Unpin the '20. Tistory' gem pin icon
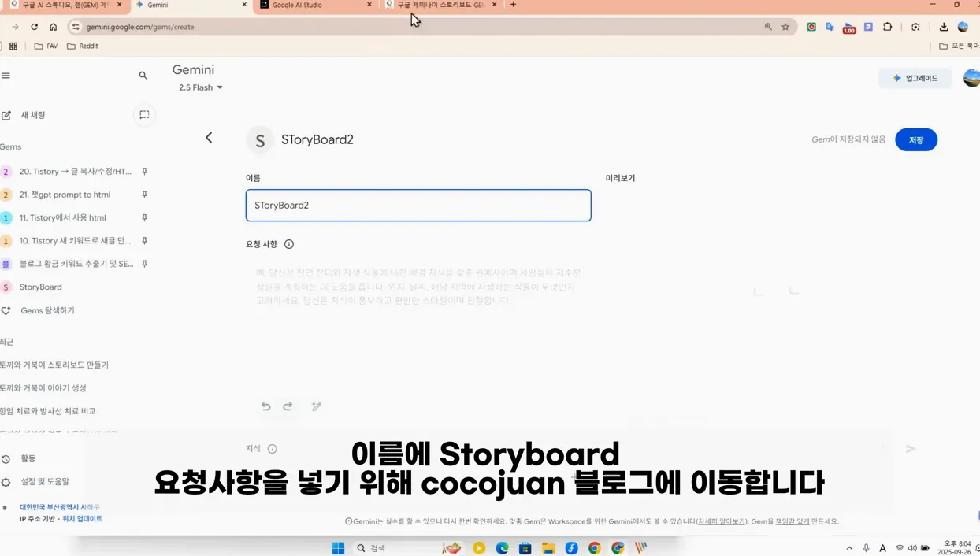This screenshot has width=980, height=556. click(x=144, y=172)
